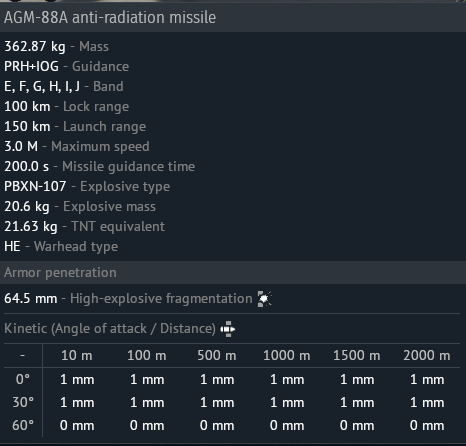Click the high-explosive fragmentation burst icon

click(x=265, y=298)
